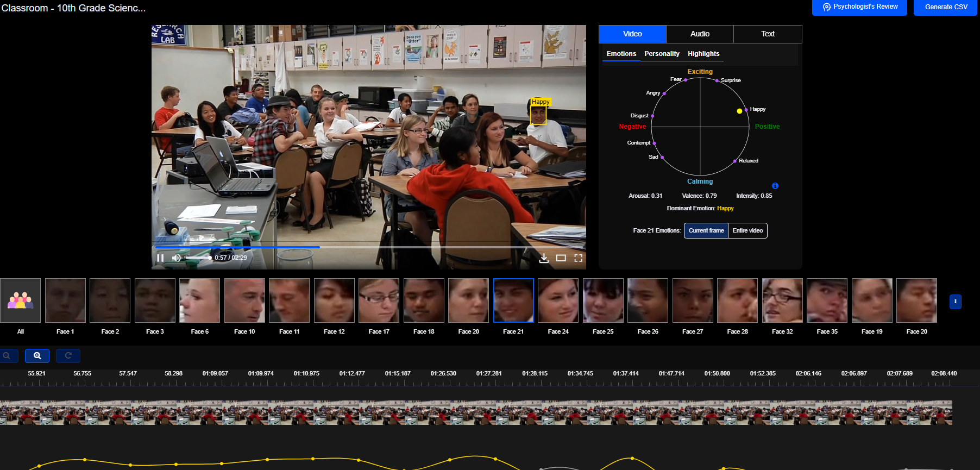The height and width of the screenshot is (470, 980).
Task: Show the Highlights sub-tab
Action: pyautogui.click(x=703, y=54)
